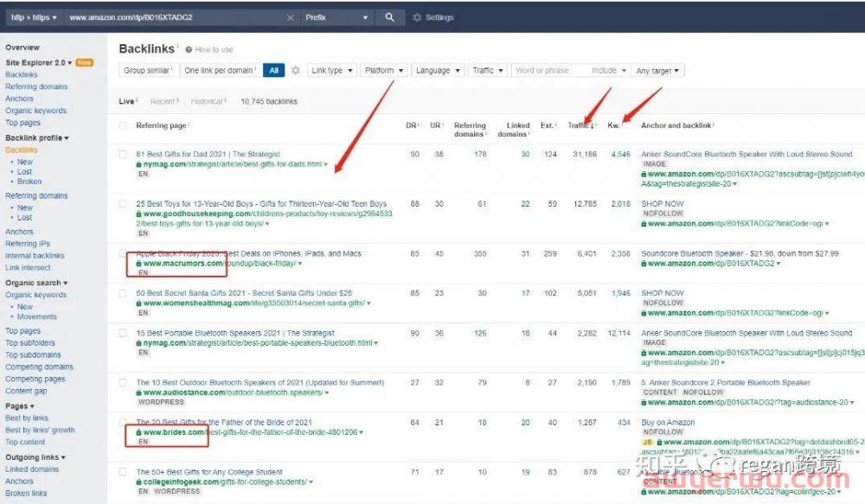The width and height of the screenshot is (865, 504).
Task: Collapse the Outgoing links section
Action: (x=35, y=457)
